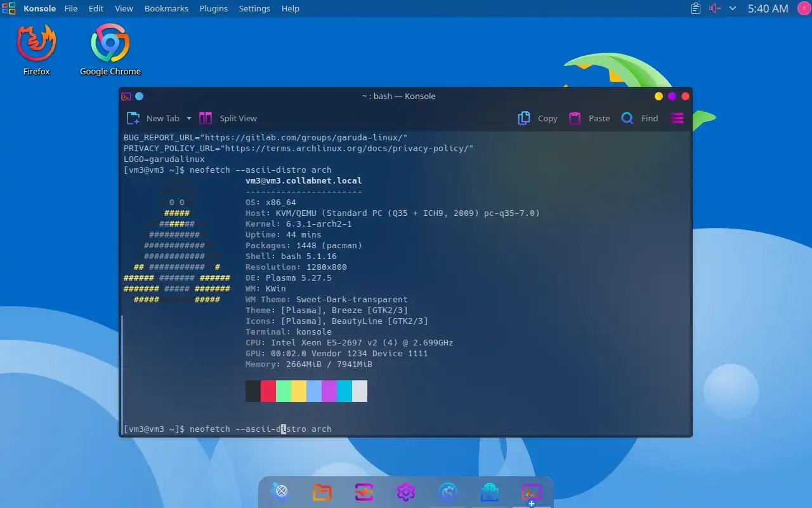Open the software store bag icon in dock
The height and width of the screenshot is (508, 812).
click(x=489, y=491)
